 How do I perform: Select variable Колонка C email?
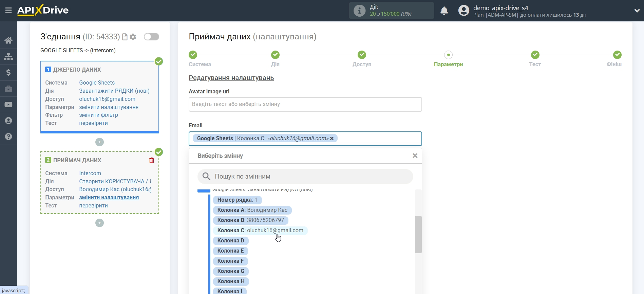point(260,231)
